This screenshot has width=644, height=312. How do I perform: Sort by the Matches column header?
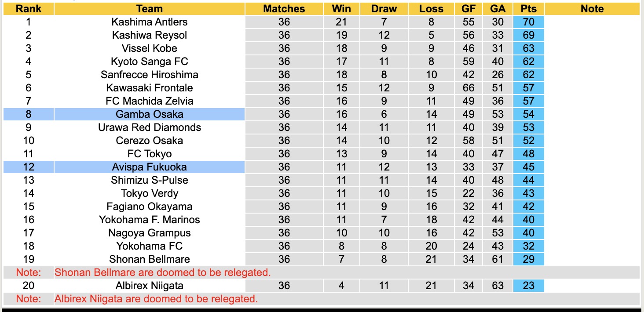pyautogui.click(x=284, y=9)
